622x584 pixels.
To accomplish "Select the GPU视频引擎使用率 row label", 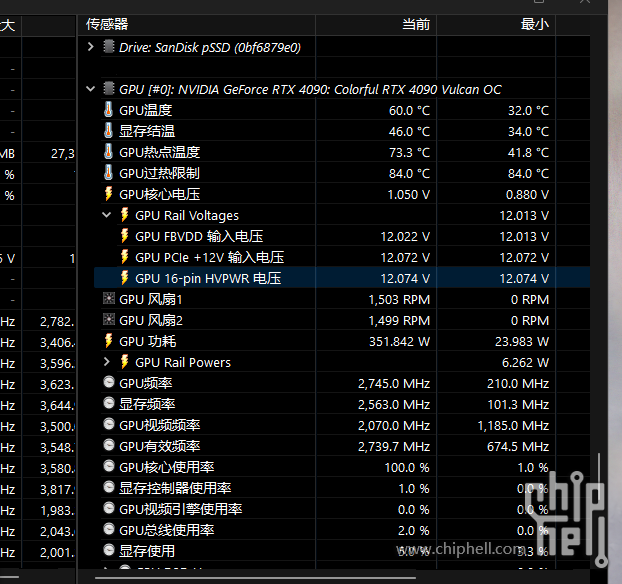I will click(x=180, y=510).
